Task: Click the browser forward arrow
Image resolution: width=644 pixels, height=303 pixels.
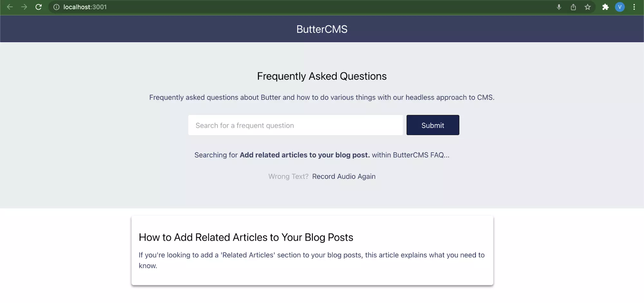Action: 24,7
